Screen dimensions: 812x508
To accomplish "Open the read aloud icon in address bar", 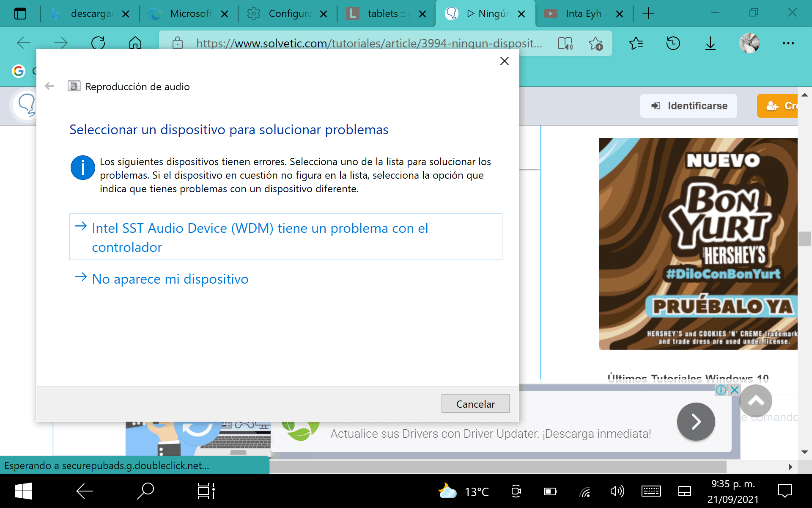I will point(565,43).
